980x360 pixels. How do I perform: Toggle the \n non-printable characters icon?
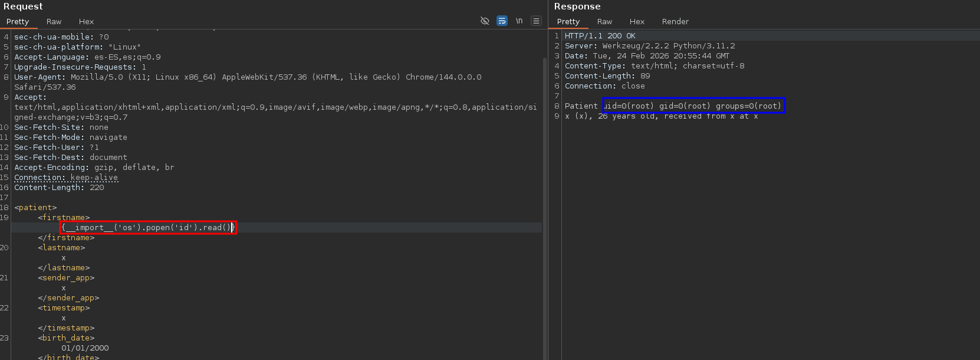tap(519, 21)
